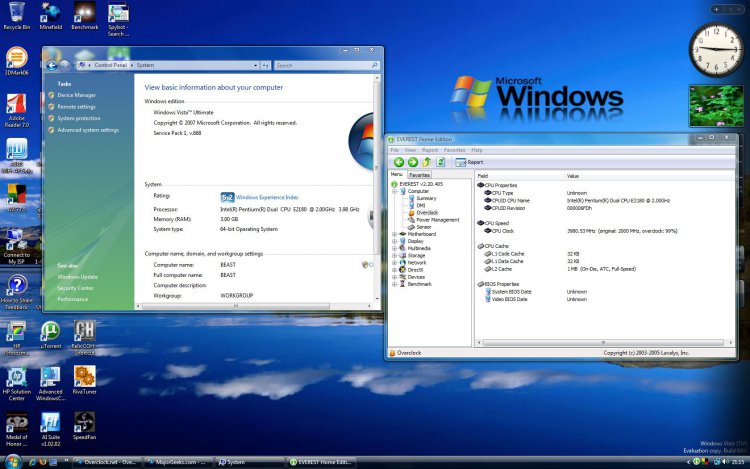This screenshot has height=469, width=750.
Task: Open the 3DMark06 desktop icon
Action: point(16,61)
